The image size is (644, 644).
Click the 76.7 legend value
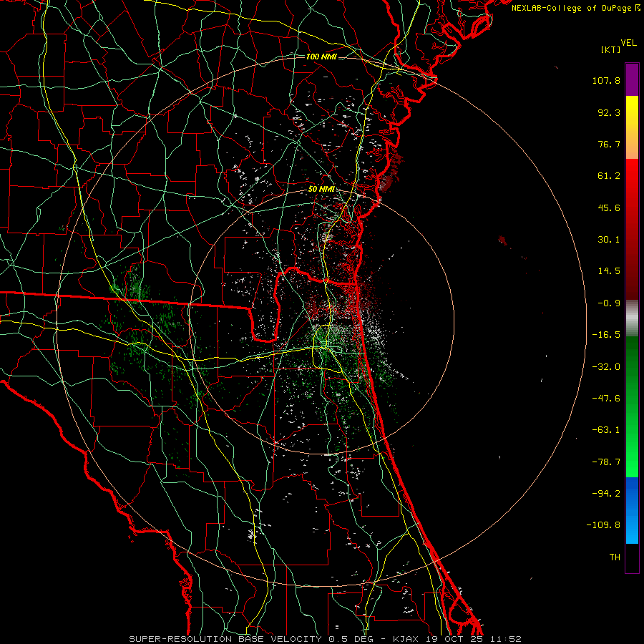[x=609, y=144]
